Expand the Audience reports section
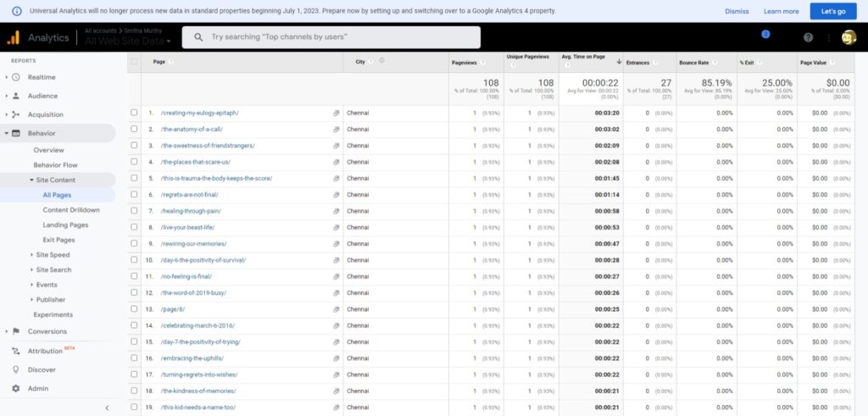 [42, 96]
